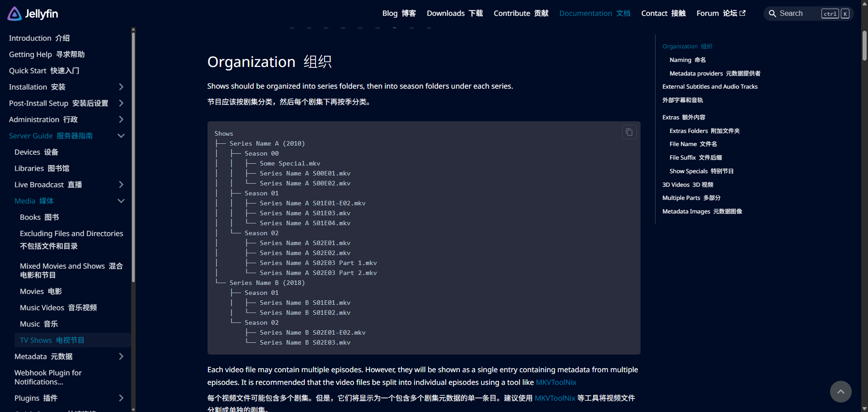Expand the Metadata sidebar category
Screen dimensions: 868x412
click(x=121, y=356)
